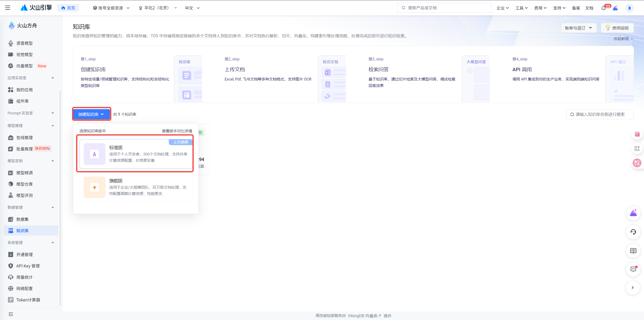Open the VikingDB 向量库 link
The width and height of the screenshot is (644, 320).
(x=365, y=316)
